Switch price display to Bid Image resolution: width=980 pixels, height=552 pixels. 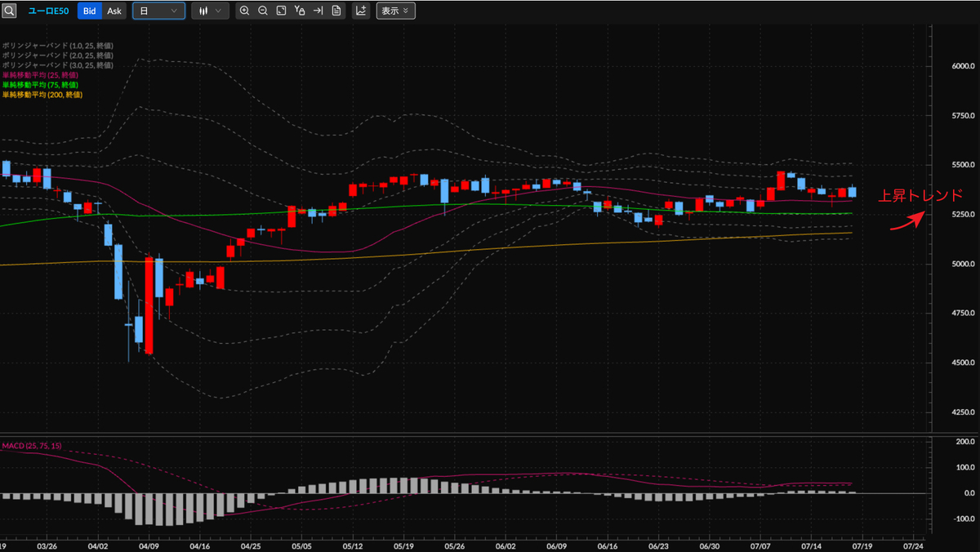coord(89,11)
